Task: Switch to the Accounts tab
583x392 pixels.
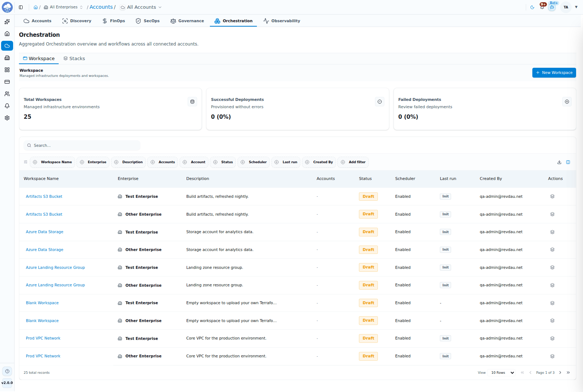Action: point(37,21)
